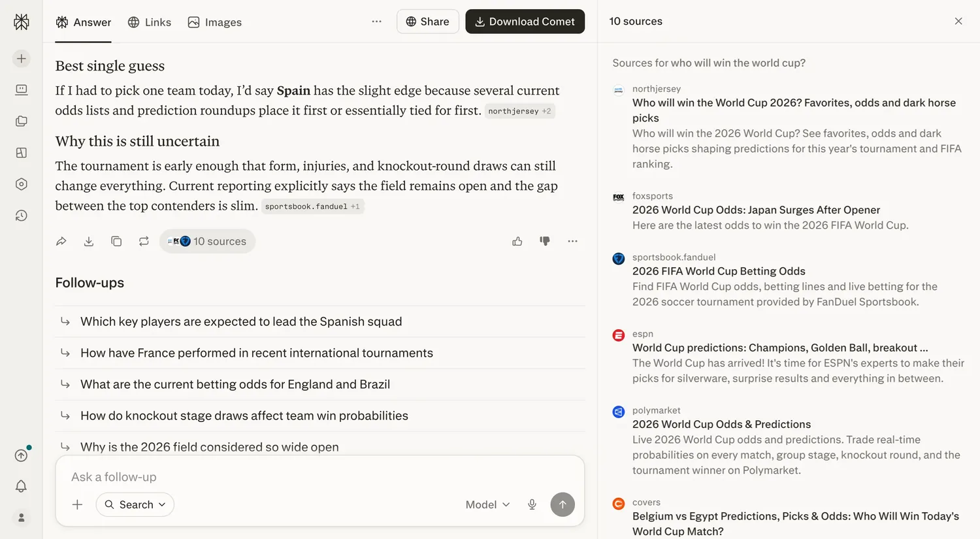Open the account profile icon
Screen dimensions: 980x539
22,517
